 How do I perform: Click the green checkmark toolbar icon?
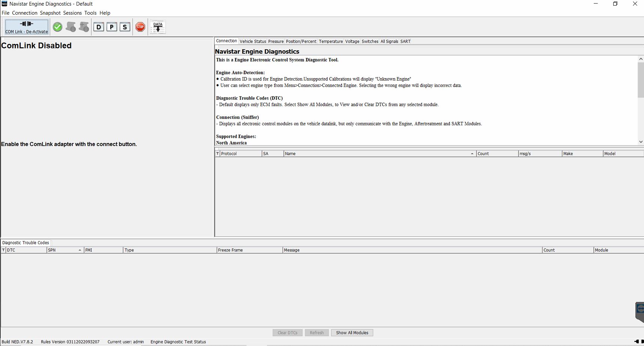click(57, 27)
